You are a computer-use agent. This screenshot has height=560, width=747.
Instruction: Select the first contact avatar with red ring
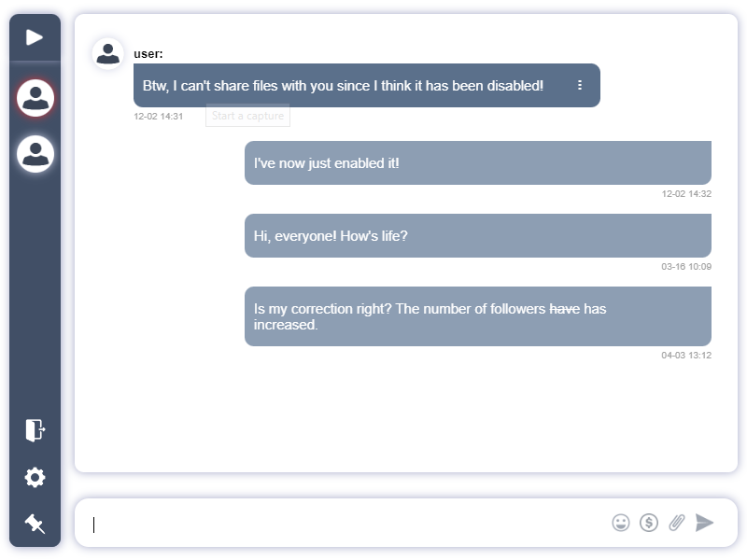tap(35, 97)
